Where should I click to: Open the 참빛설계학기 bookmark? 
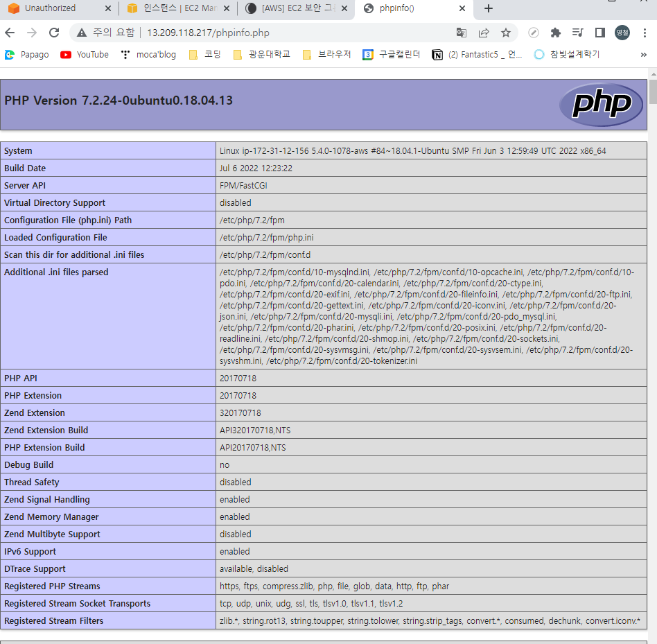click(x=567, y=55)
